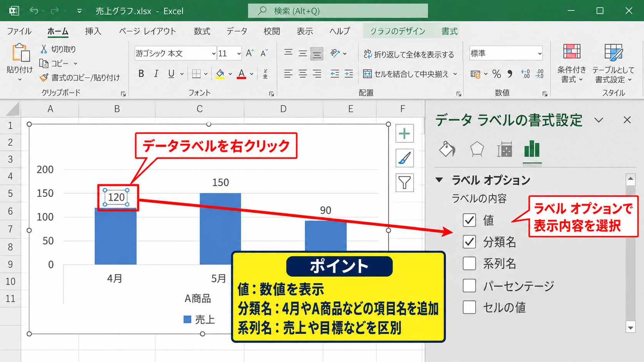Click the Undo arrow in title bar
This screenshot has width=644, height=362.
(34, 11)
